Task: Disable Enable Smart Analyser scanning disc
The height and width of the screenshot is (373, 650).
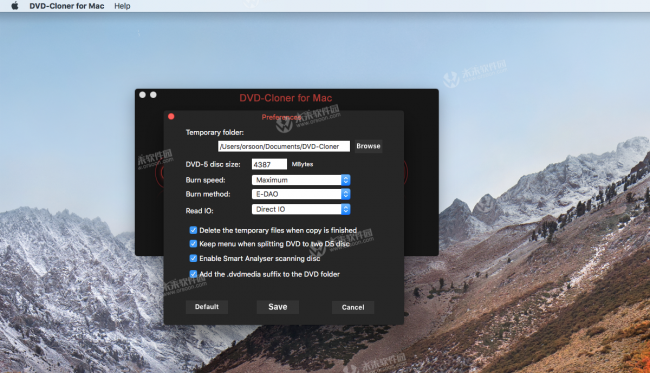Action: [193, 258]
